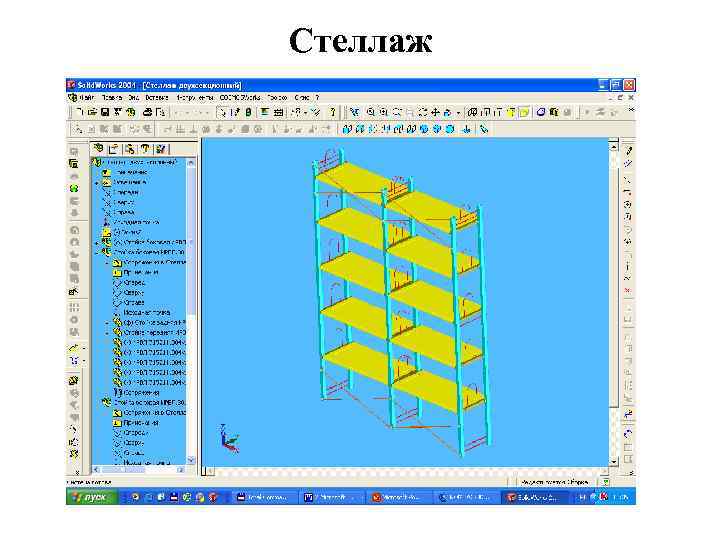Screen dimensions: 720x540
Task: Click Zoom to Area magnifier icon
Action: 383,112
